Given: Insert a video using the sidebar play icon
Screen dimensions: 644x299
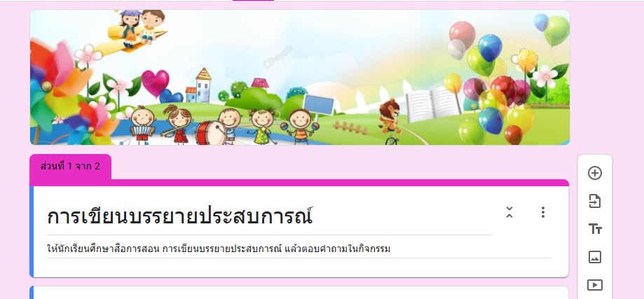Looking at the screenshot, I should pos(595,284).
